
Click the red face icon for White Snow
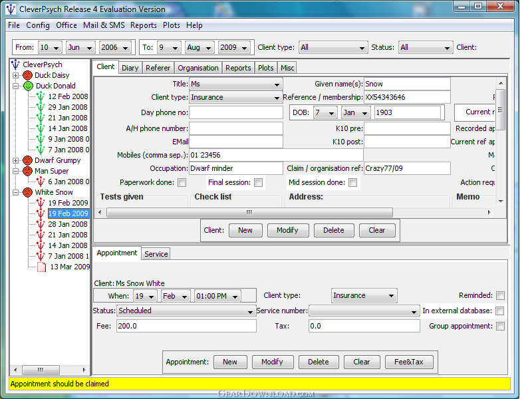(28, 192)
